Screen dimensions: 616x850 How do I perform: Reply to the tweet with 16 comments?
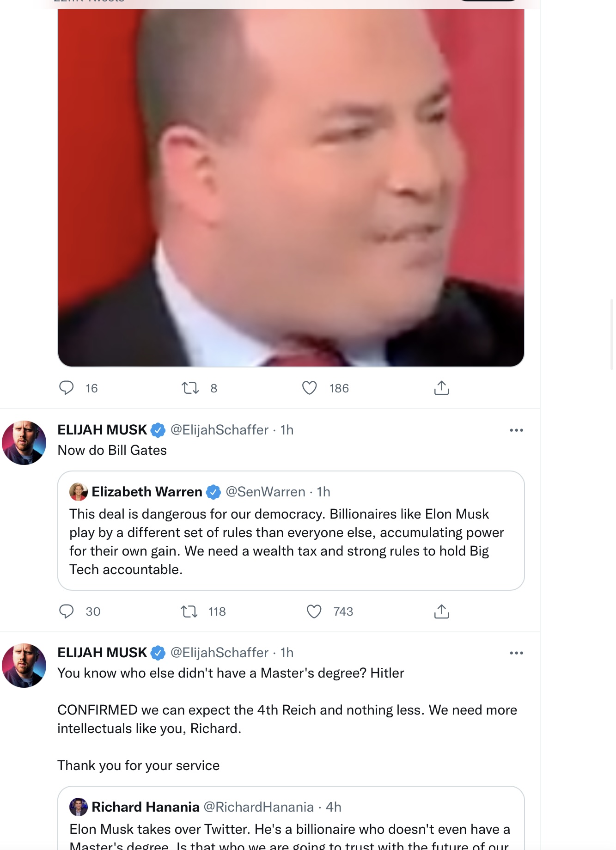pos(67,387)
